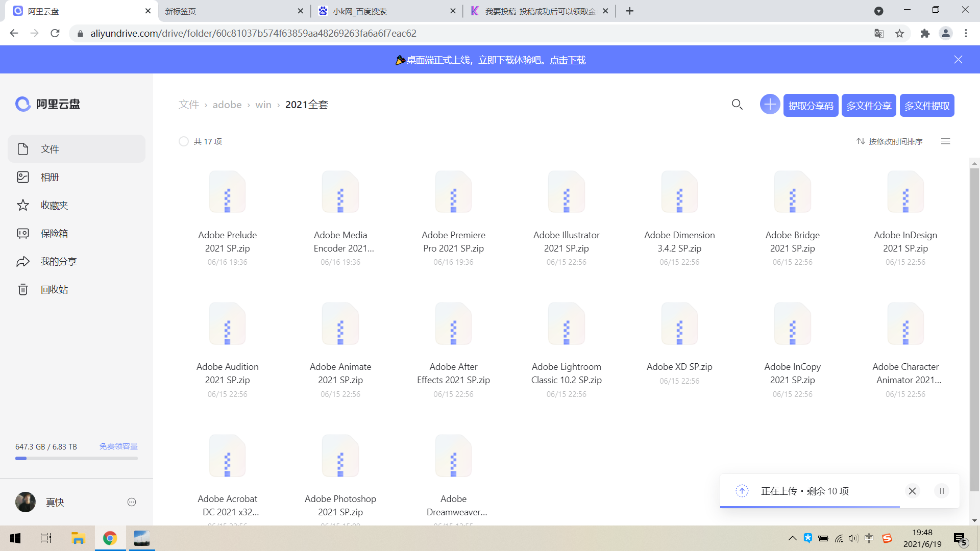Screen dimensions: 980x551
Task: Navigate to adobe in the breadcrumb
Action: (227, 104)
